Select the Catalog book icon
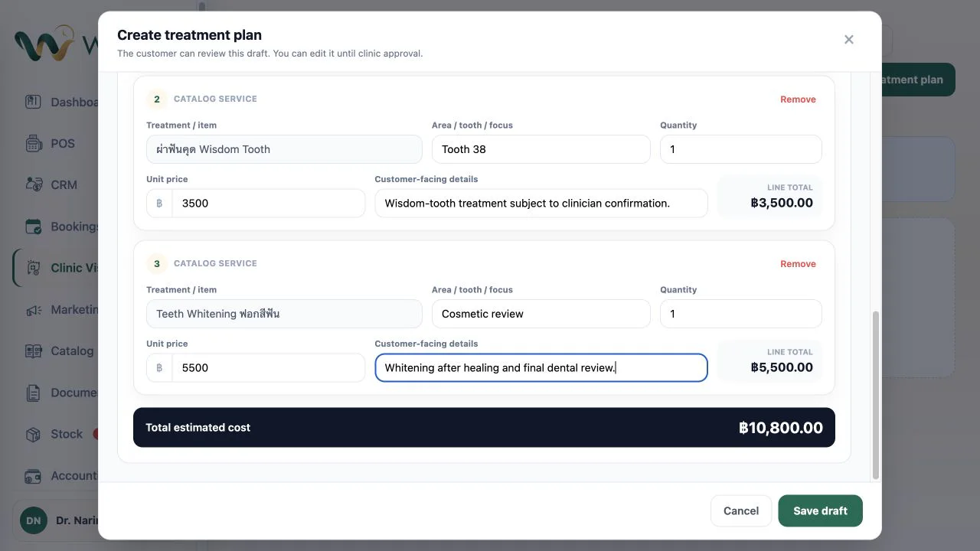 tap(33, 350)
